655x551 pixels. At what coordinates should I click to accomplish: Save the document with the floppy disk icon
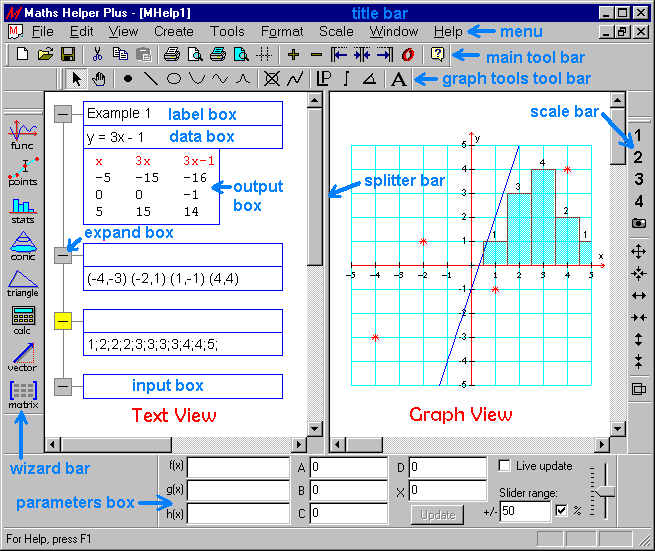pyautogui.click(x=68, y=54)
